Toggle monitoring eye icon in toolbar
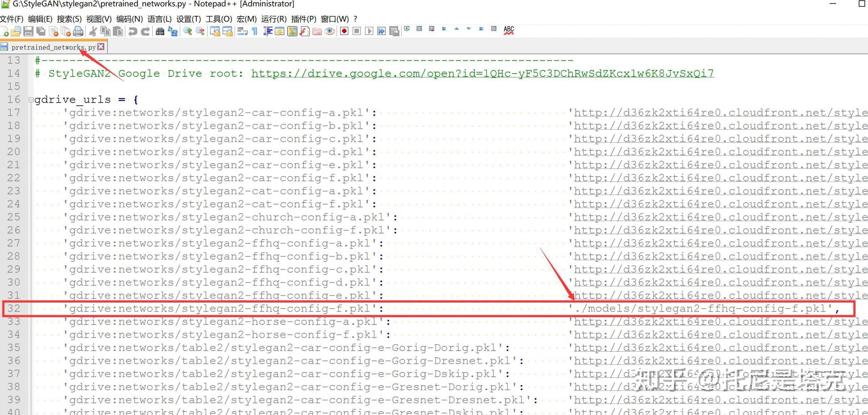Viewport: 868px width, 415px height. pos(329,32)
